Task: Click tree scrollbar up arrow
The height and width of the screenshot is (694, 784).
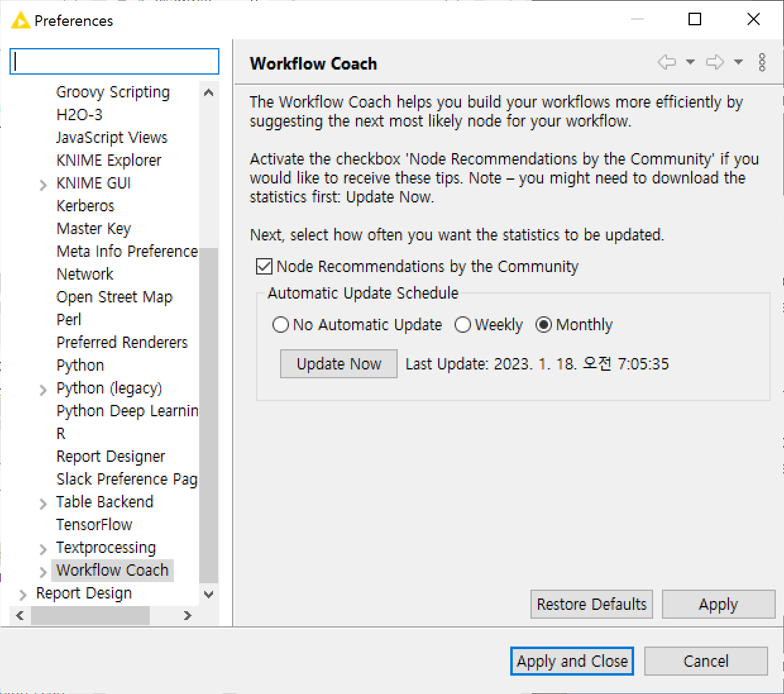Action: pyautogui.click(x=209, y=93)
